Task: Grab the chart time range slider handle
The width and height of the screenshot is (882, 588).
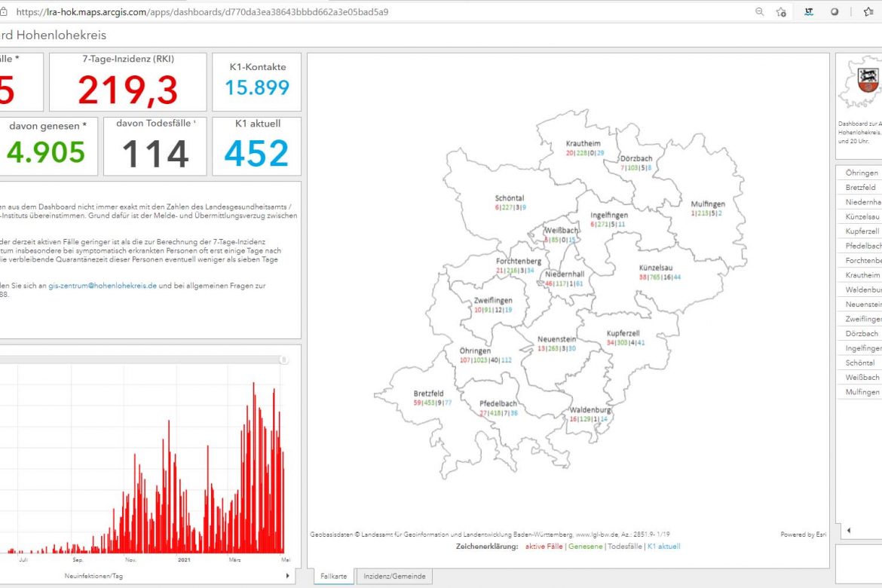Action: click(283, 360)
